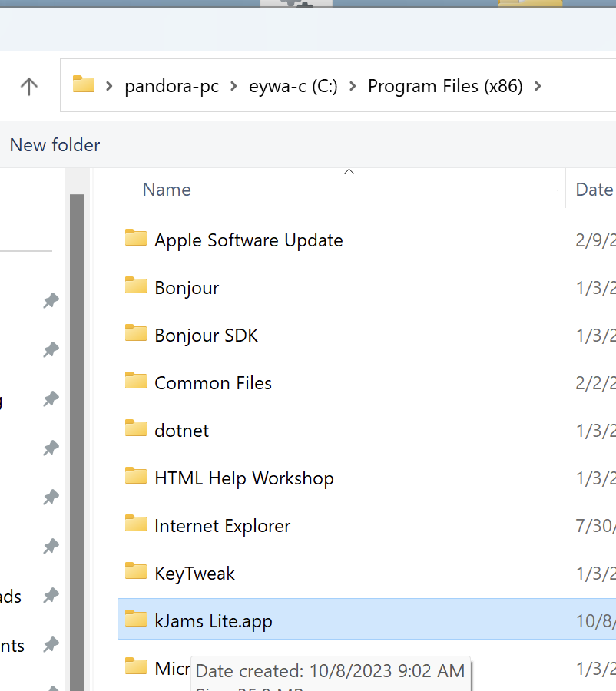Screen dimensions: 616x691
Task: Sort by the Name column header
Action: coord(167,190)
